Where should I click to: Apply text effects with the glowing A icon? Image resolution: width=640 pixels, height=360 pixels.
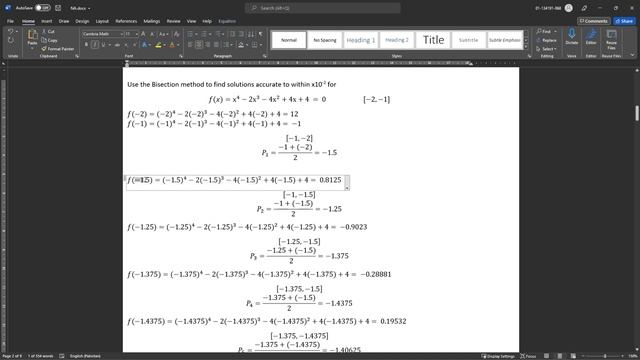pyautogui.click(x=145, y=45)
